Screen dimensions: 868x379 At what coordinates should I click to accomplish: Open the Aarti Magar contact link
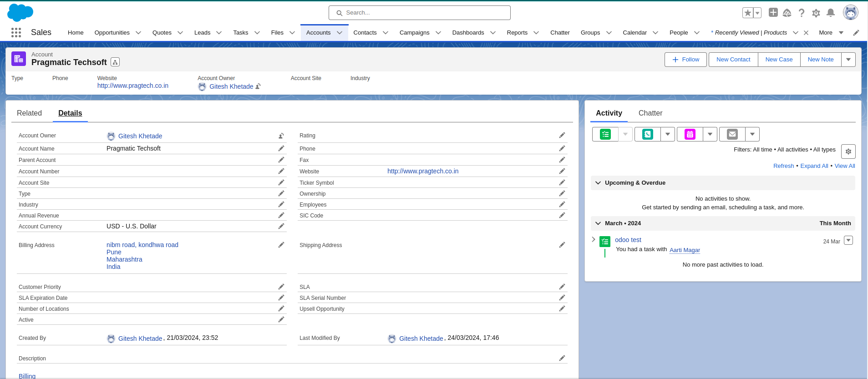[685, 250]
